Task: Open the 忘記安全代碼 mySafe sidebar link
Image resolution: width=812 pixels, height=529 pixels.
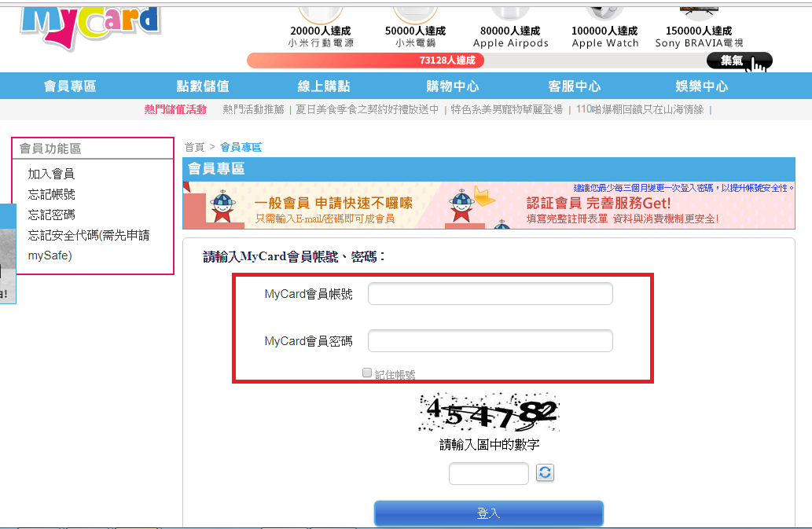Action: click(x=89, y=245)
